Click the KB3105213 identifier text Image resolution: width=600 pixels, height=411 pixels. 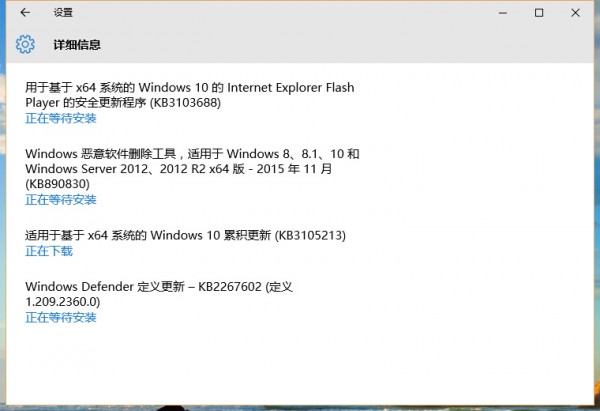tap(310, 235)
